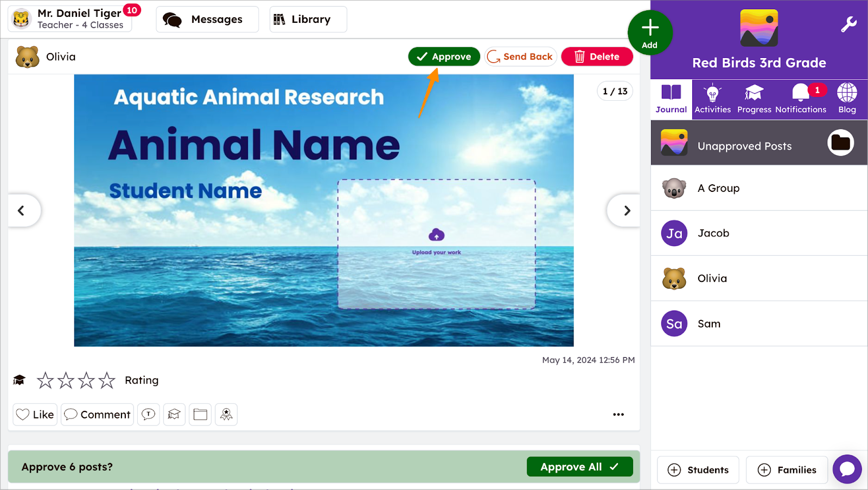The width and height of the screenshot is (868, 490).
Task: View student Progress via graduation cap icon
Action: point(754,99)
